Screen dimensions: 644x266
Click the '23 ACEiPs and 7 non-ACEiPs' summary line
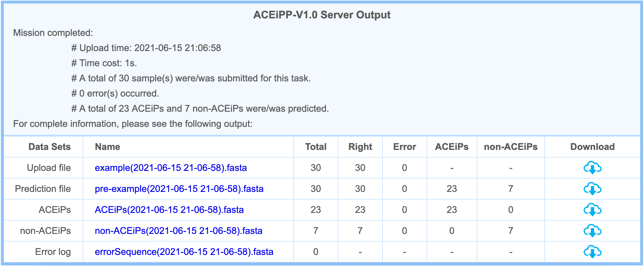[x=200, y=108]
